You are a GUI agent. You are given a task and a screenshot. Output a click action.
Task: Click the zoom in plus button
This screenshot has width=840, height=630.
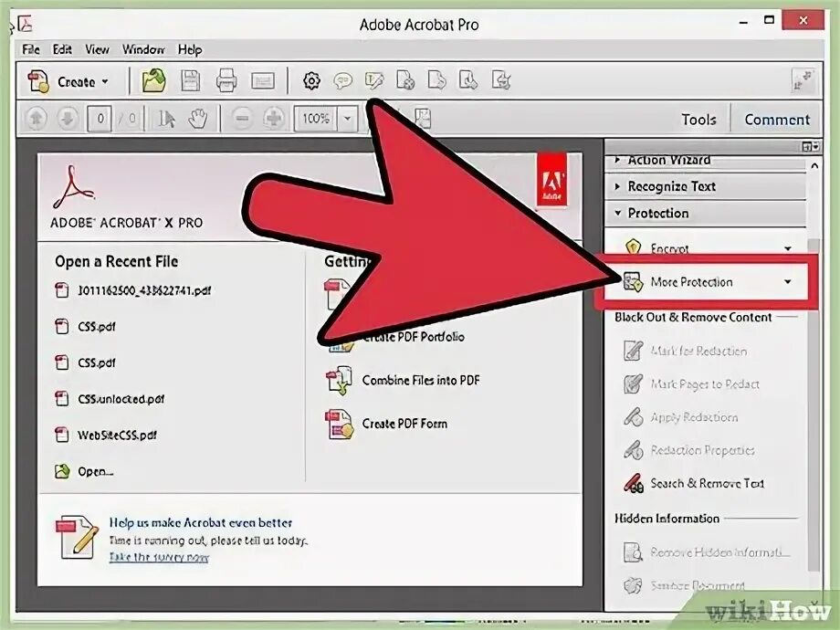(x=273, y=119)
